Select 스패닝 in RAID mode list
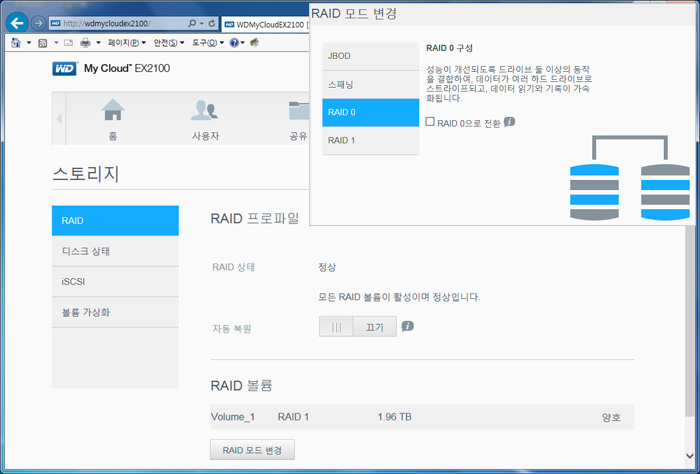 pyautogui.click(x=371, y=84)
